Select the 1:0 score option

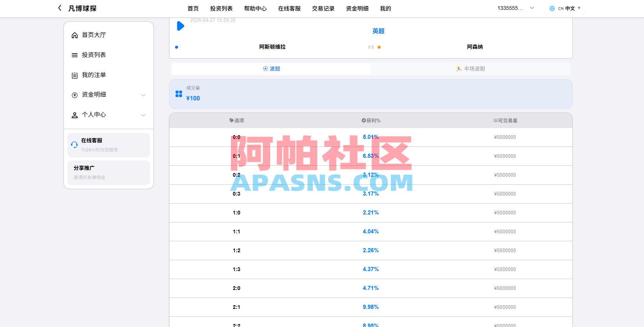coord(237,213)
